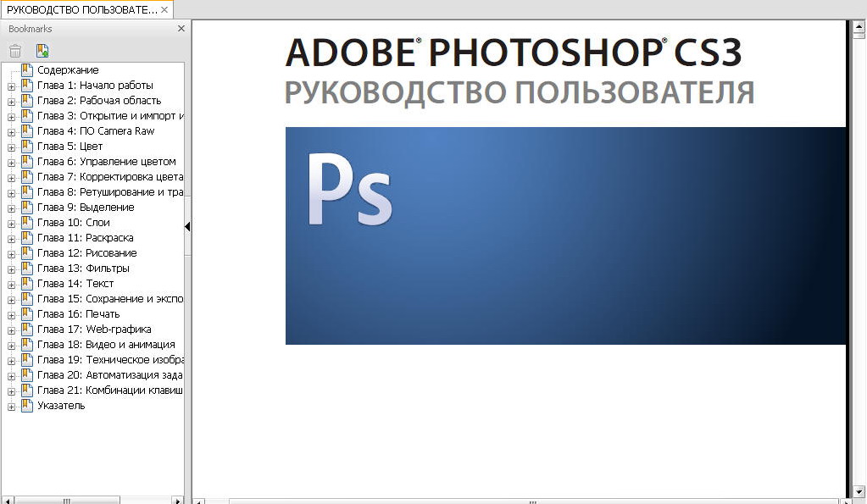
Task: Click the РУКОВОДСТВО ПОЛЬЗОВАТЕЛЯ heading
Action: click(x=520, y=93)
